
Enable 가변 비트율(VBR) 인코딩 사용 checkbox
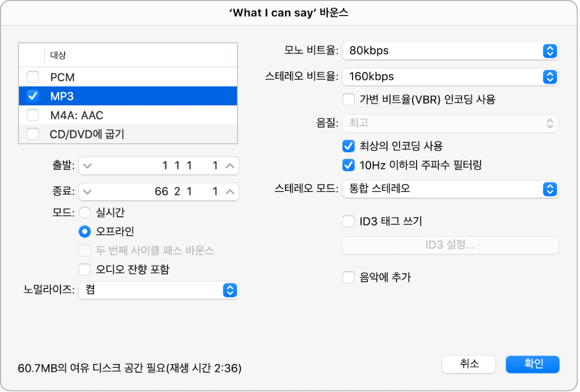pyautogui.click(x=348, y=99)
